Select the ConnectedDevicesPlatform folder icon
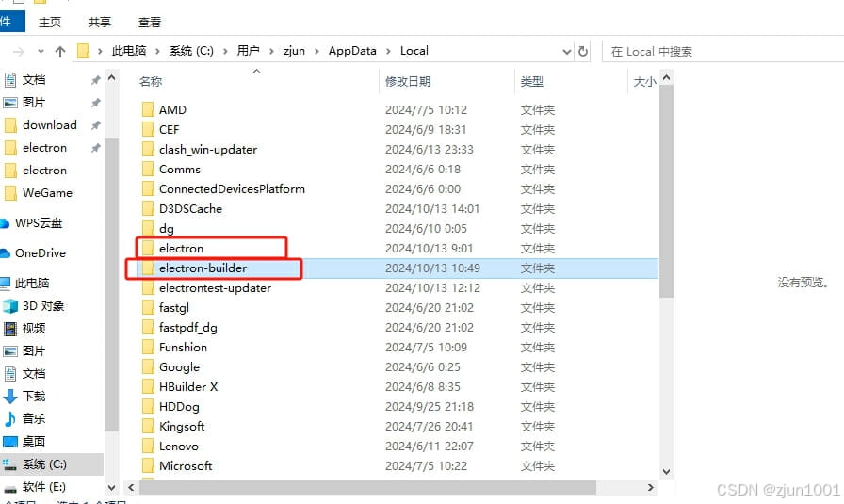 click(x=148, y=189)
